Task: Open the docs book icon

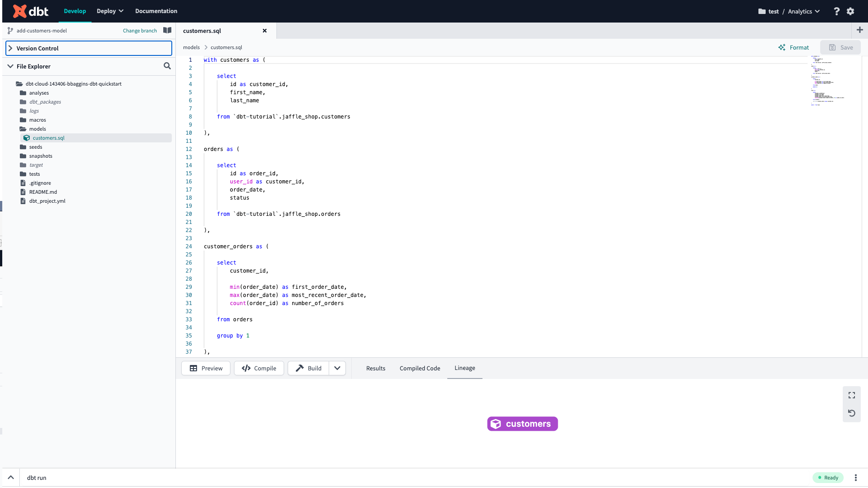Action: (x=167, y=31)
